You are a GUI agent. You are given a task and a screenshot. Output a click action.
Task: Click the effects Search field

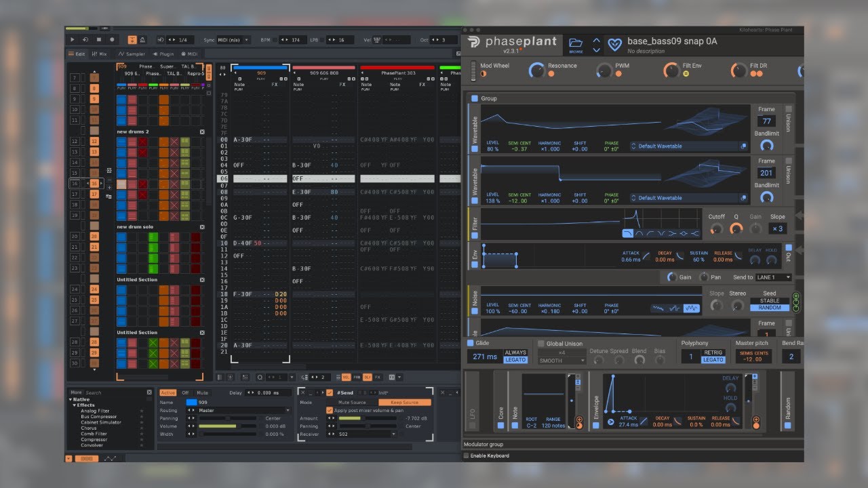click(115, 392)
